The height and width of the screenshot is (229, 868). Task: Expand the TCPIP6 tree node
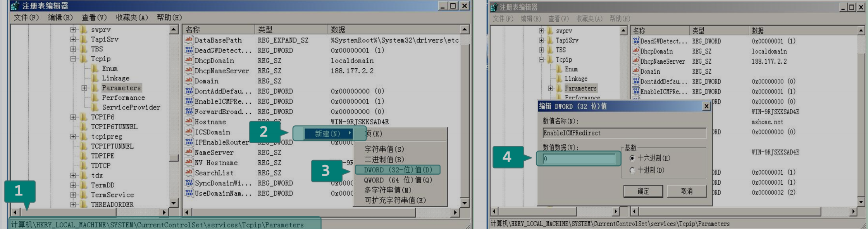pos(73,117)
